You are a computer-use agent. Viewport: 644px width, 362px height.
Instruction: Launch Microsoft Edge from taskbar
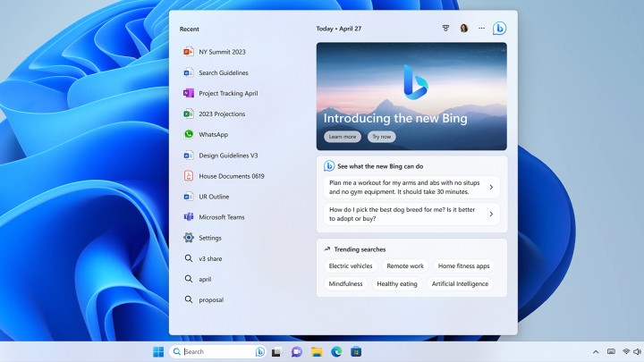[336, 351]
